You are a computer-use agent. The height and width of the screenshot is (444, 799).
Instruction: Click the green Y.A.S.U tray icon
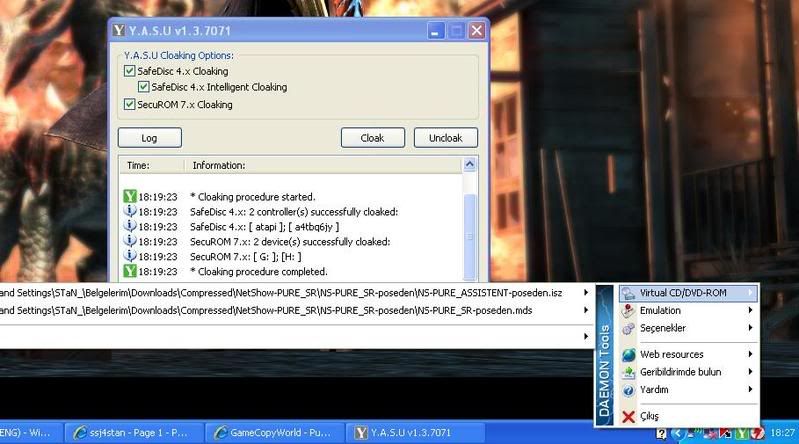click(x=742, y=434)
